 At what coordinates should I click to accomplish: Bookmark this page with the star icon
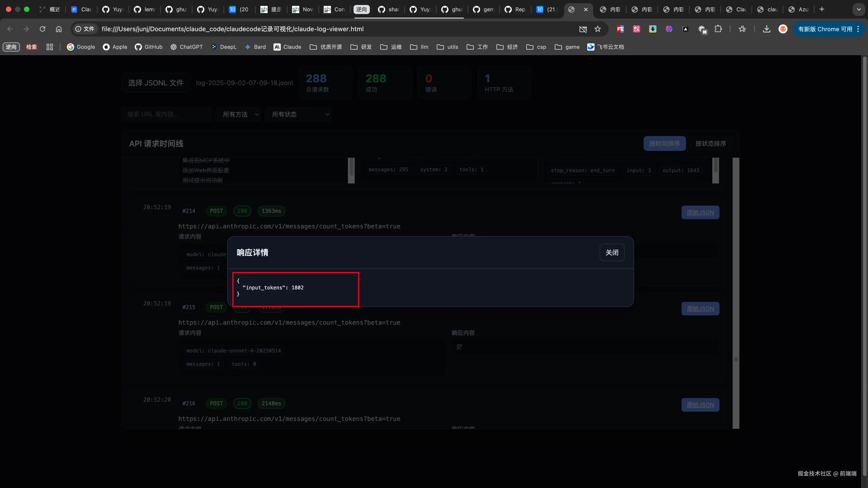point(597,29)
